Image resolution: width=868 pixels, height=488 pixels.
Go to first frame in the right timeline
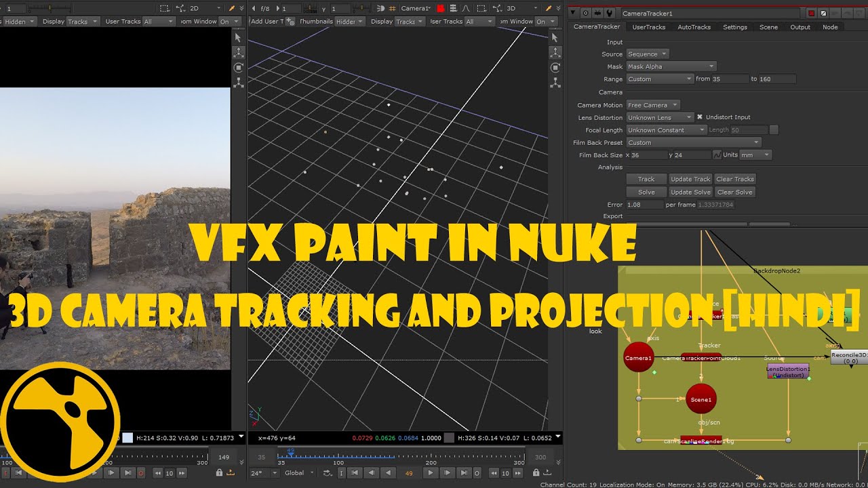pos(354,472)
